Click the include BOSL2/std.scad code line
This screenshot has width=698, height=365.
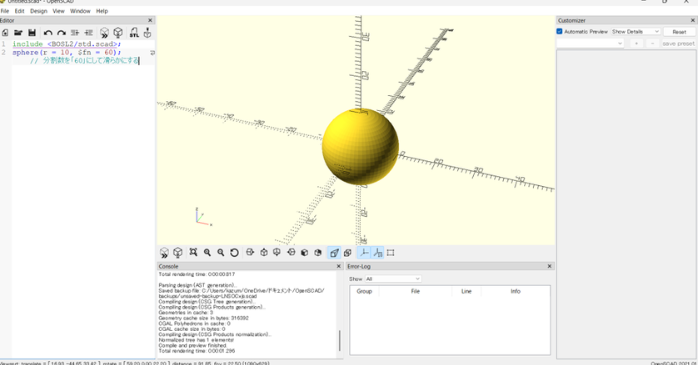(66, 44)
